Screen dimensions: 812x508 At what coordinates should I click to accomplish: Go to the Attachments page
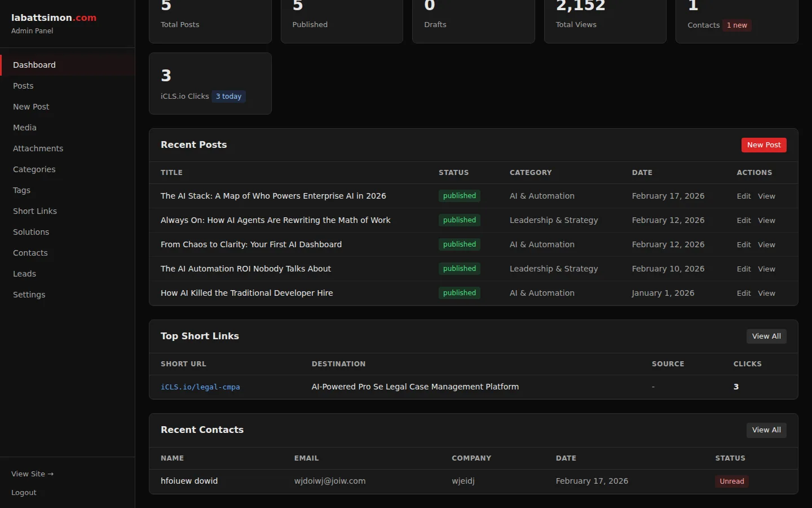click(x=38, y=148)
